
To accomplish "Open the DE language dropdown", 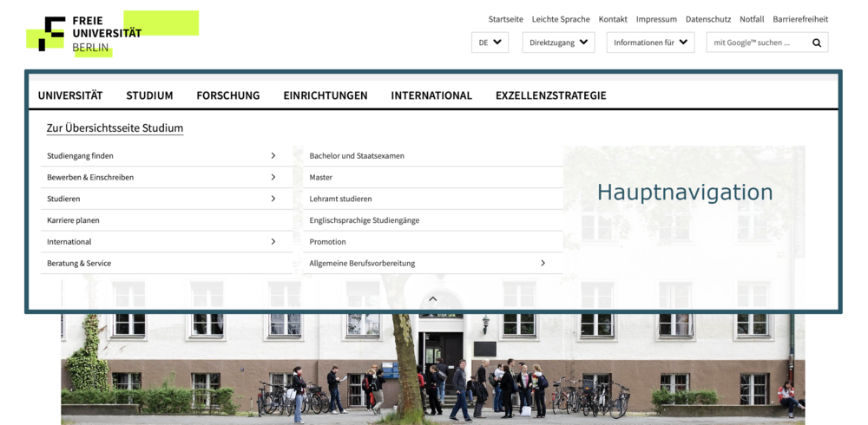I will point(490,42).
